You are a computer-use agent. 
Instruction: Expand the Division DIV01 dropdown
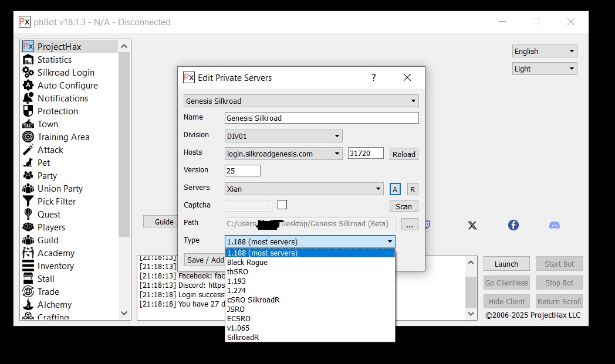283,136
